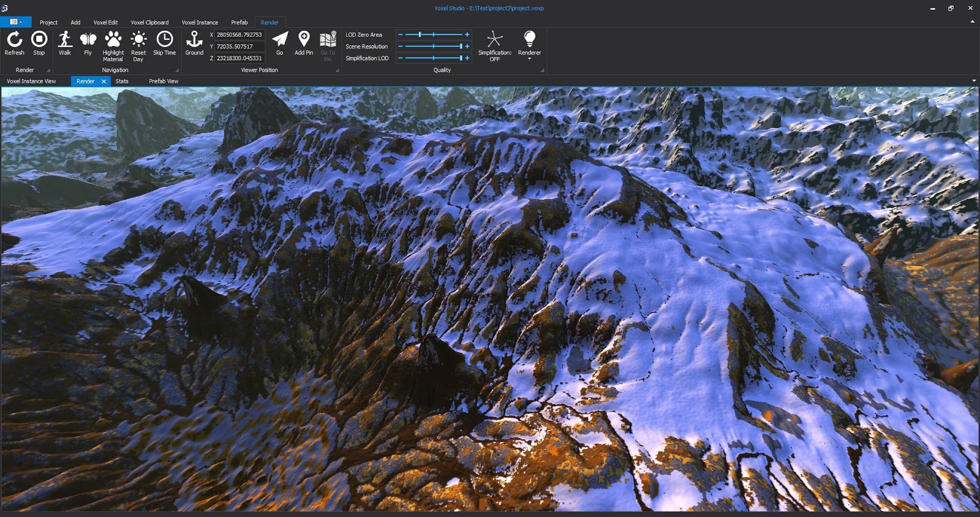The height and width of the screenshot is (517, 980).
Task: Collapse the ribbon with the top-right arrow
Action: (x=972, y=21)
